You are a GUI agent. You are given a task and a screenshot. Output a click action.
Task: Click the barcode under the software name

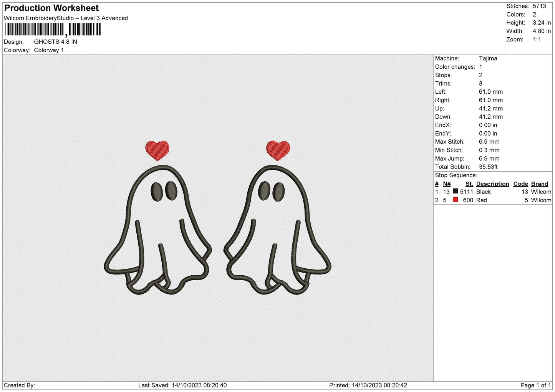tap(53, 30)
